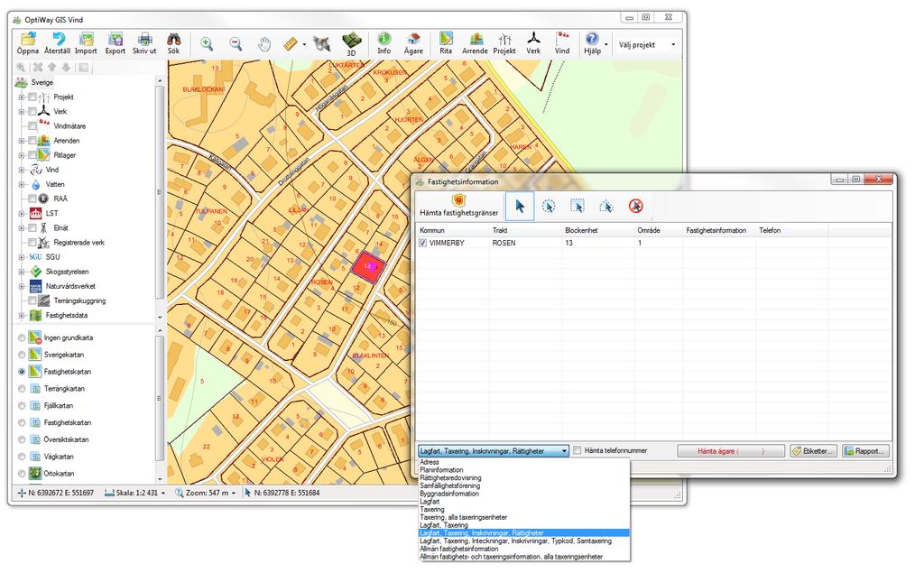The width and height of the screenshot is (924, 573).
Task: Expand the Skogsstyrelsen tree node
Action: click(x=22, y=272)
